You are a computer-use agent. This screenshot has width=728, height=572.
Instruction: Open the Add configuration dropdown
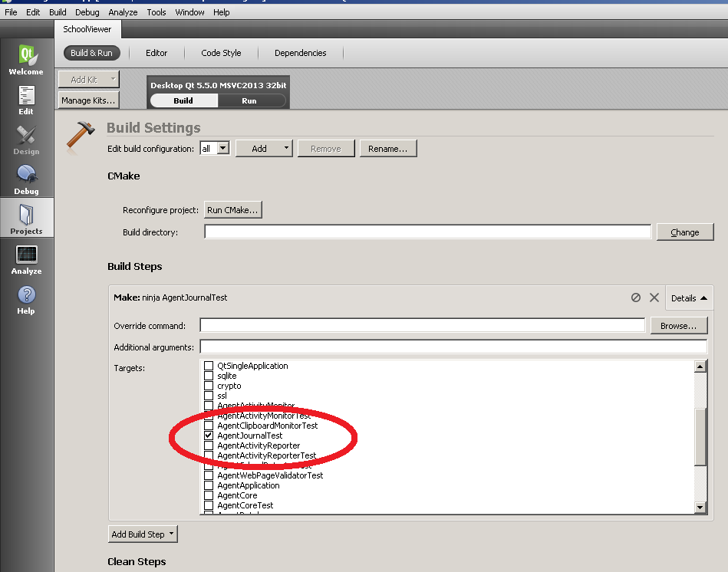(x=264, y=149)
